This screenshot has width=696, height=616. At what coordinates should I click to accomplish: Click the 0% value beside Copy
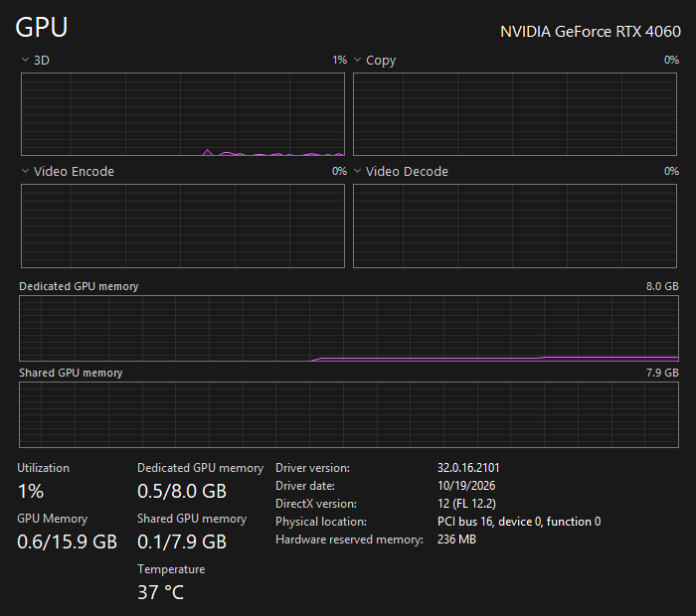coord(671,60)
